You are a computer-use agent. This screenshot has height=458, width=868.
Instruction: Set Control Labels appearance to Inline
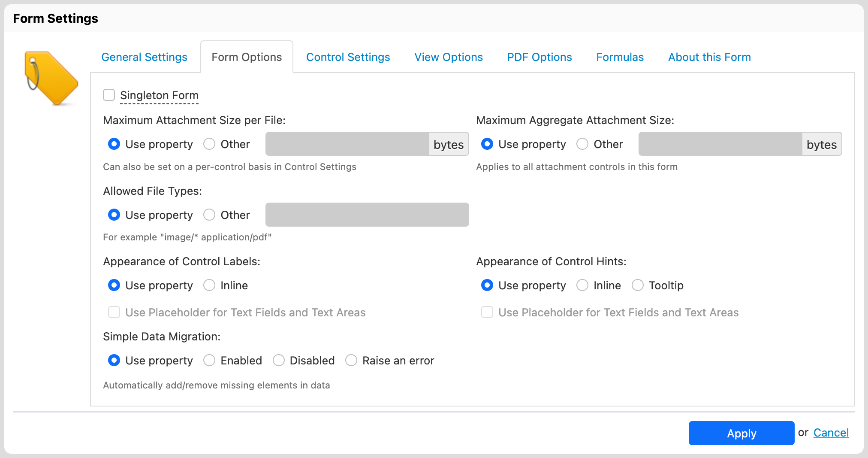pos(209,285)
